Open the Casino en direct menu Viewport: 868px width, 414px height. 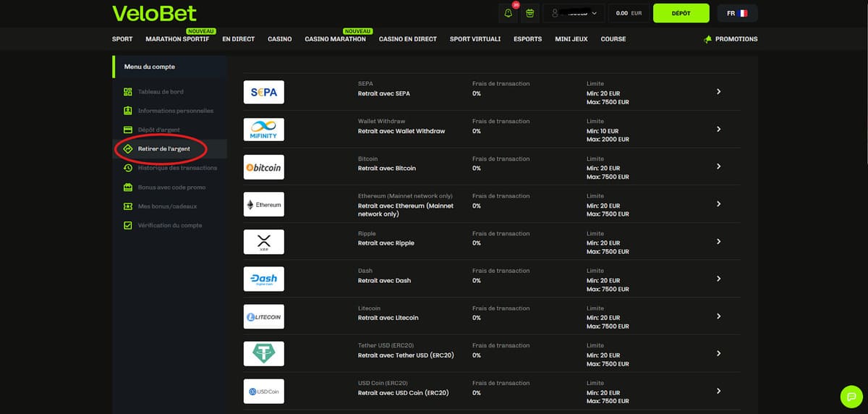coord(407,39)
